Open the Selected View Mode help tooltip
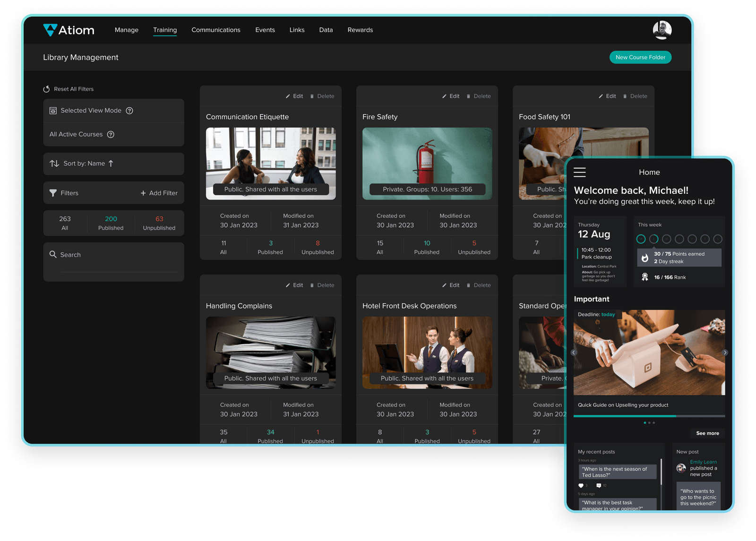 coord(129,111)
